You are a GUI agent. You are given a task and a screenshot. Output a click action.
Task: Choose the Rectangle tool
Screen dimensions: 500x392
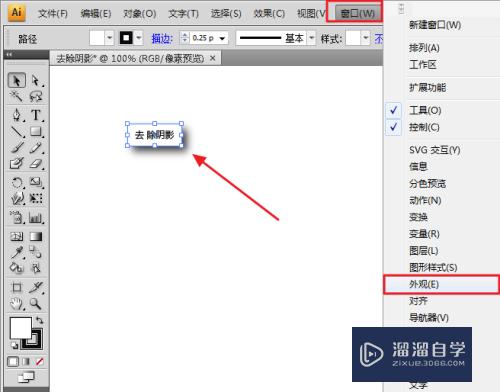pyautogui.click(x=36, y=132)
